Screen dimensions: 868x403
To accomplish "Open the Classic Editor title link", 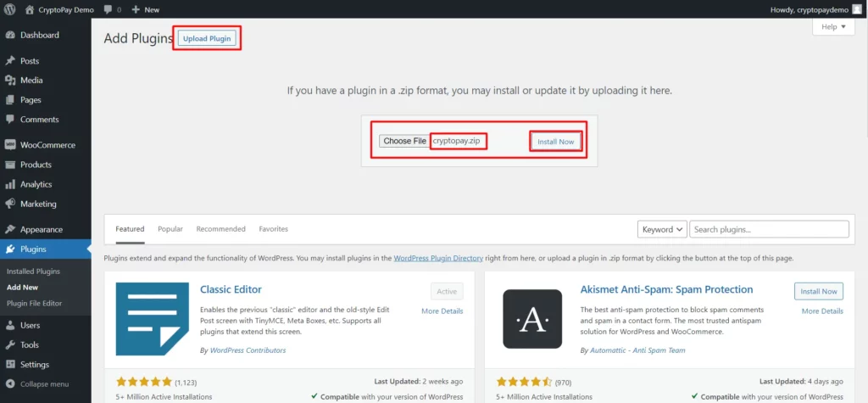I will click(231, 289).
